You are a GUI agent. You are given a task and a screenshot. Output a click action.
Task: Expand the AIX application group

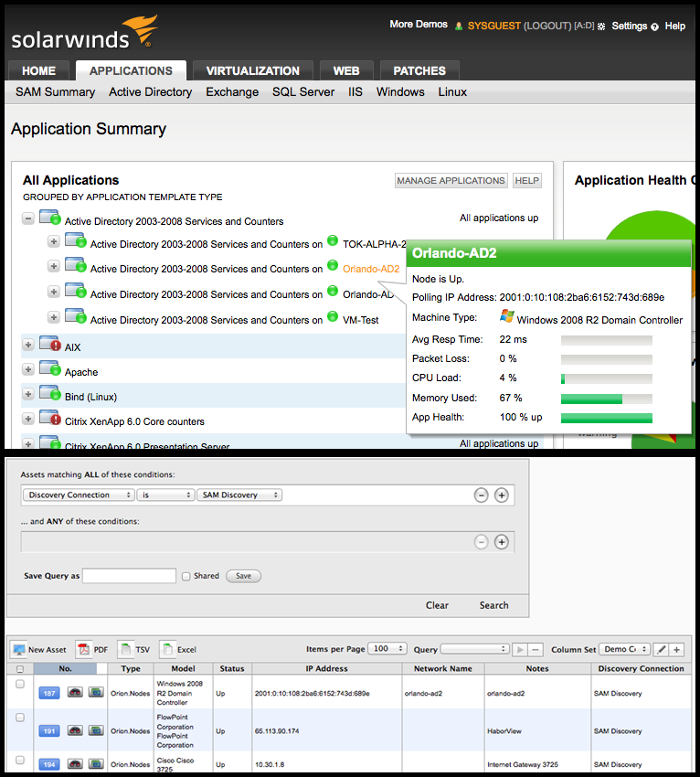[x=28, y=345]
